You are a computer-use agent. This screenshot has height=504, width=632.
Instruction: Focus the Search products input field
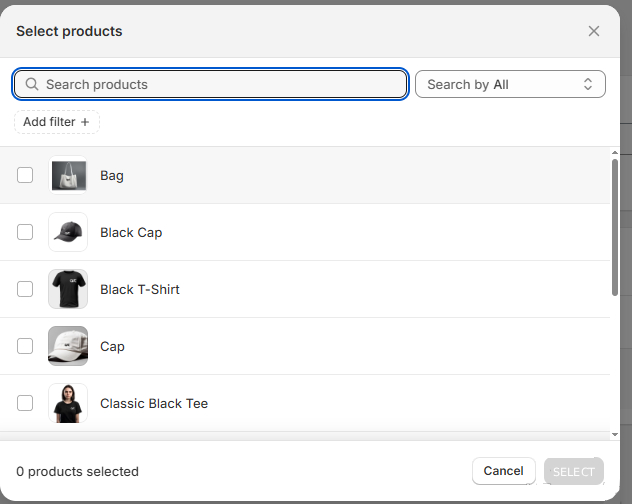click(x=220, y=85)
